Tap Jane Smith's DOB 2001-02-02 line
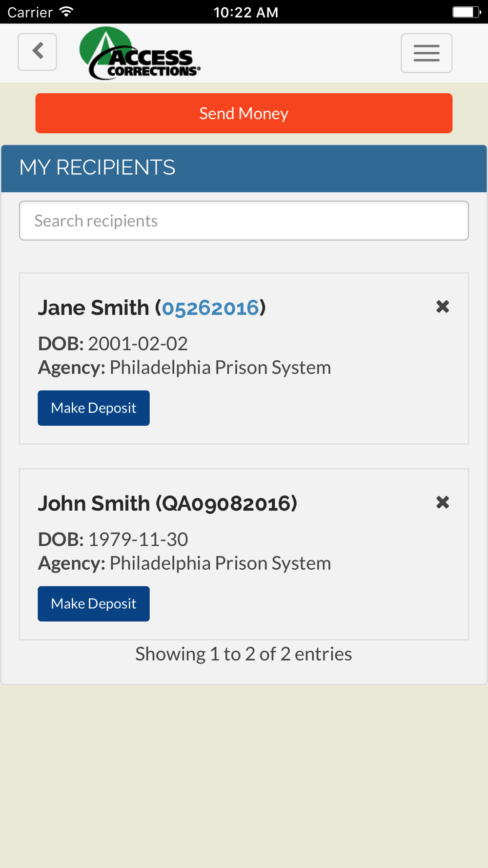 pyautogui.click(x=113, y=344)
